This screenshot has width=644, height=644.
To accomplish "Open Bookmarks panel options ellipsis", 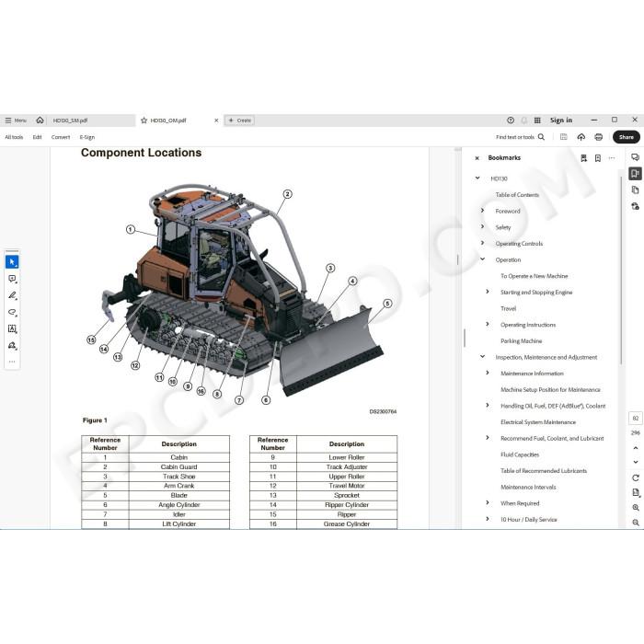I will [x=612, y=158].
